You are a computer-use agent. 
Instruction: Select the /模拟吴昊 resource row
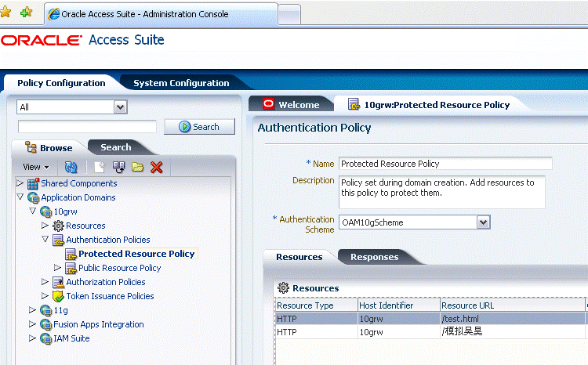point(430,332)
